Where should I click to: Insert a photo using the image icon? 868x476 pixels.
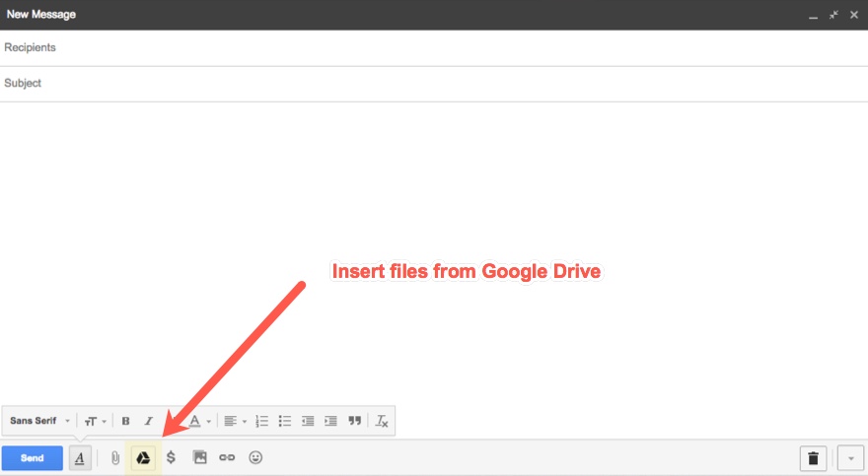tap(200, 457)
